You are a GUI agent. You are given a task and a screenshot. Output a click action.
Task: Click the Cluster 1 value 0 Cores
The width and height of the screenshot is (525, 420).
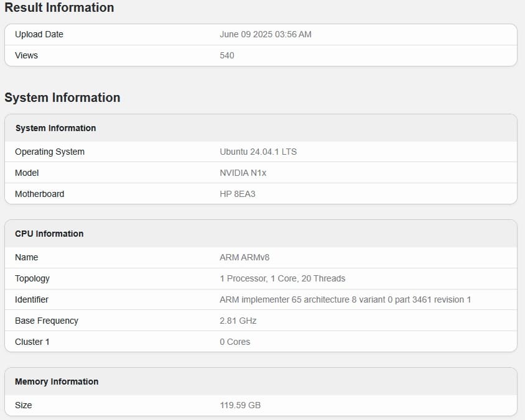pos(235,342)
